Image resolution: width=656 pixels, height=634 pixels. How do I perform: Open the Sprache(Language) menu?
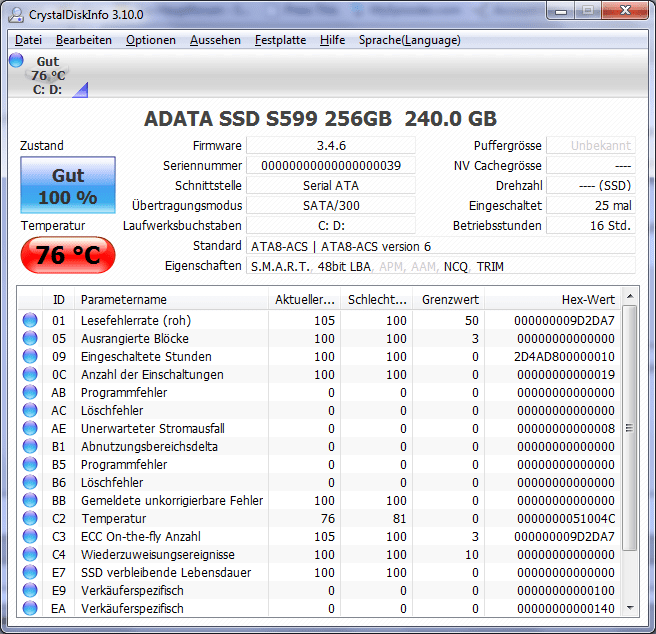tap(410, 40)
